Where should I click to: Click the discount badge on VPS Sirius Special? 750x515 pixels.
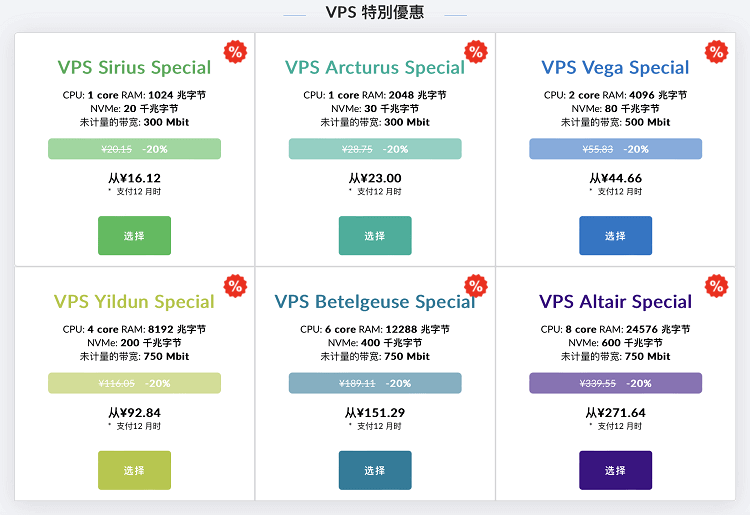pyautogui.click(x=235, y=52)
